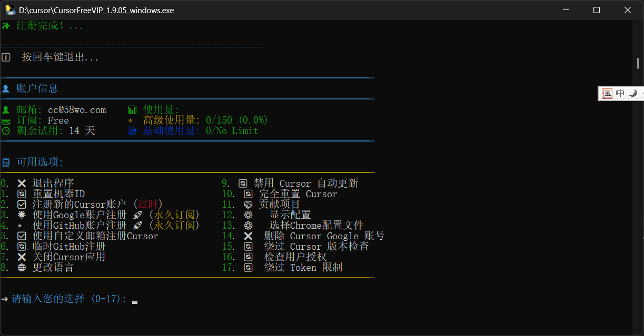Click the X icon beside 退出程序
Viewport: 644px width, 336px height.
coord(22,184)
